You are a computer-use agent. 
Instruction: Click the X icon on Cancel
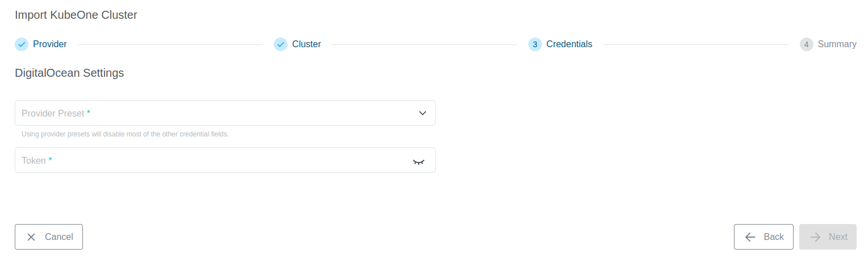31,237
